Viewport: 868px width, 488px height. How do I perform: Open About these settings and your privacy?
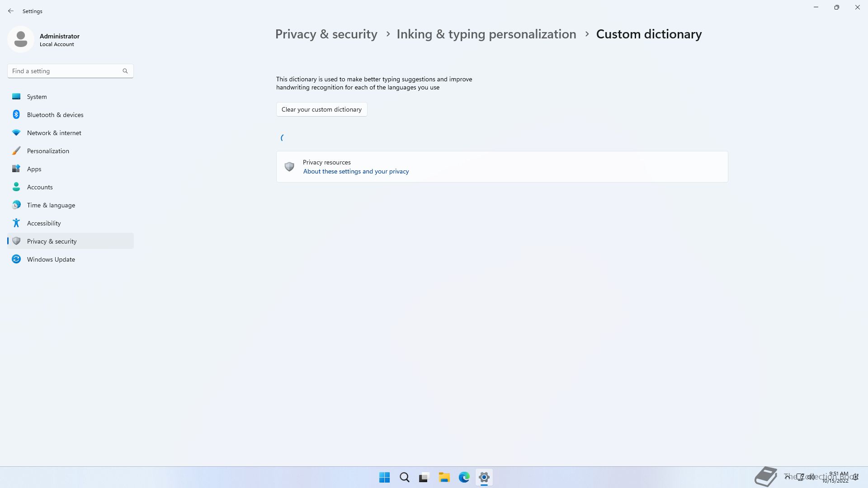click(x=356, y=172)
